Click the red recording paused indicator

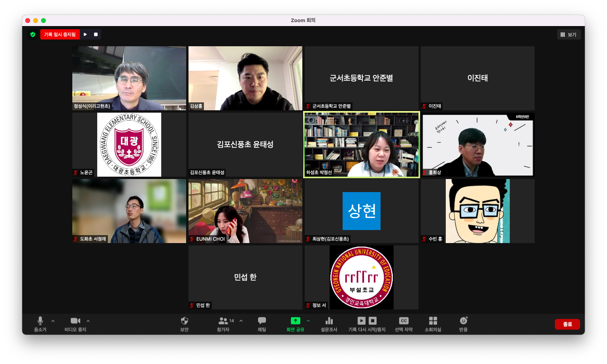(x=60, y=34)
